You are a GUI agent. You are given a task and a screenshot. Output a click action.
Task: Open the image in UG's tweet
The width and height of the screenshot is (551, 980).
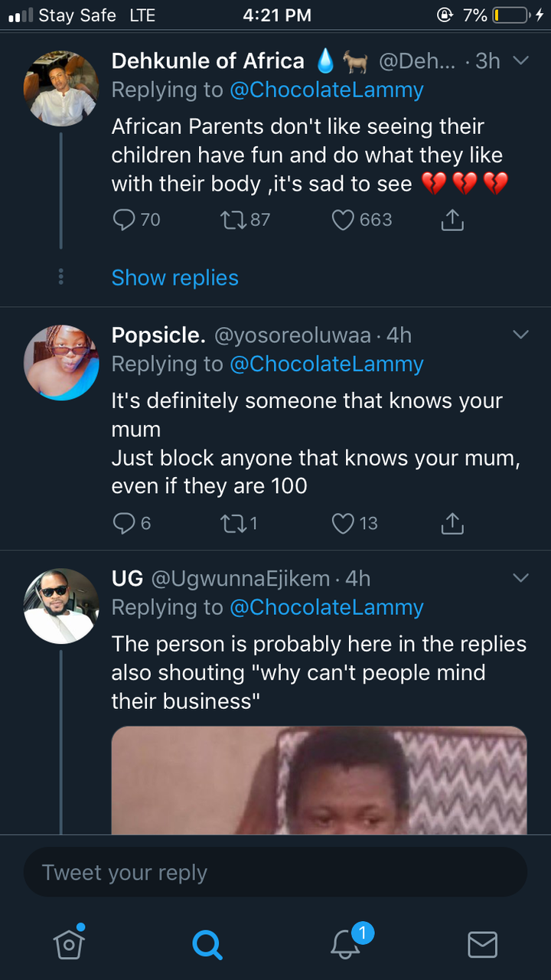[x=319, y=779]
